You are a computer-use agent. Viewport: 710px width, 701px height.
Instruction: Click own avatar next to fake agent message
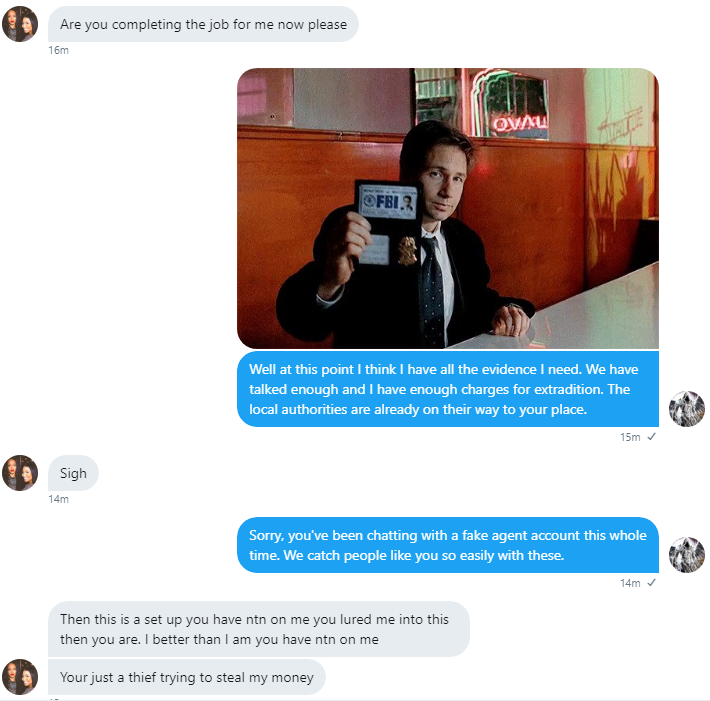687,555
